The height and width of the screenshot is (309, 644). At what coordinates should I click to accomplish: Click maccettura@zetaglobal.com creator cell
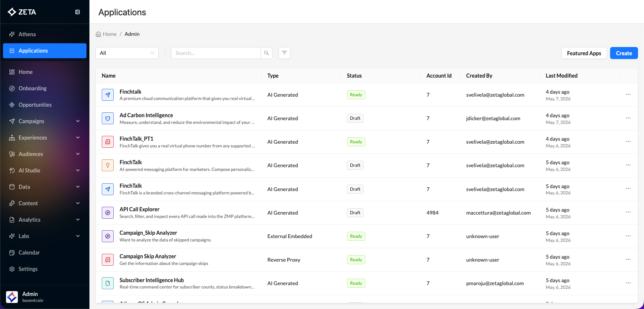click(x=498, y=213)
